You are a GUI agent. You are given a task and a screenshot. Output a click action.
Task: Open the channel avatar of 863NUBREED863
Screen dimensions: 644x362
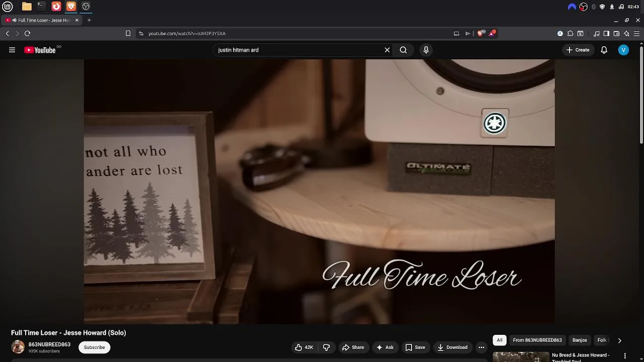tap(18, 347)
